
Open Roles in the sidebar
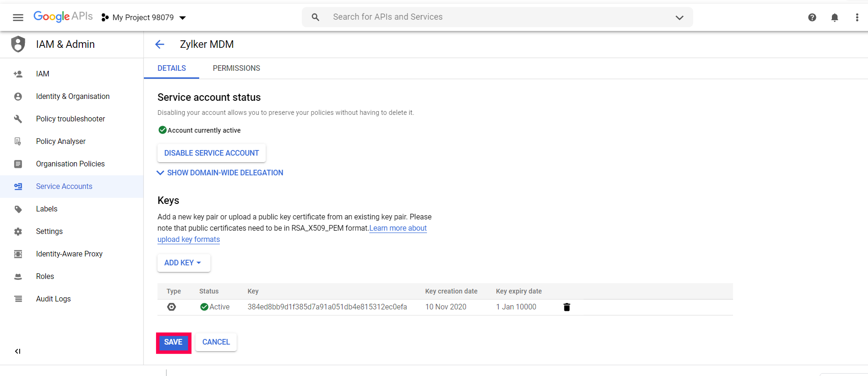(x=45, y=277)
